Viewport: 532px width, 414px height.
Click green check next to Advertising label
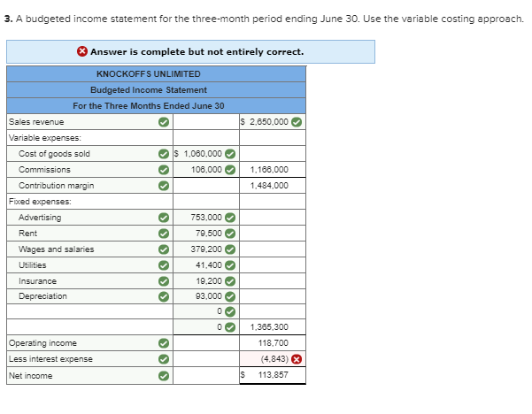click(164, 218)
